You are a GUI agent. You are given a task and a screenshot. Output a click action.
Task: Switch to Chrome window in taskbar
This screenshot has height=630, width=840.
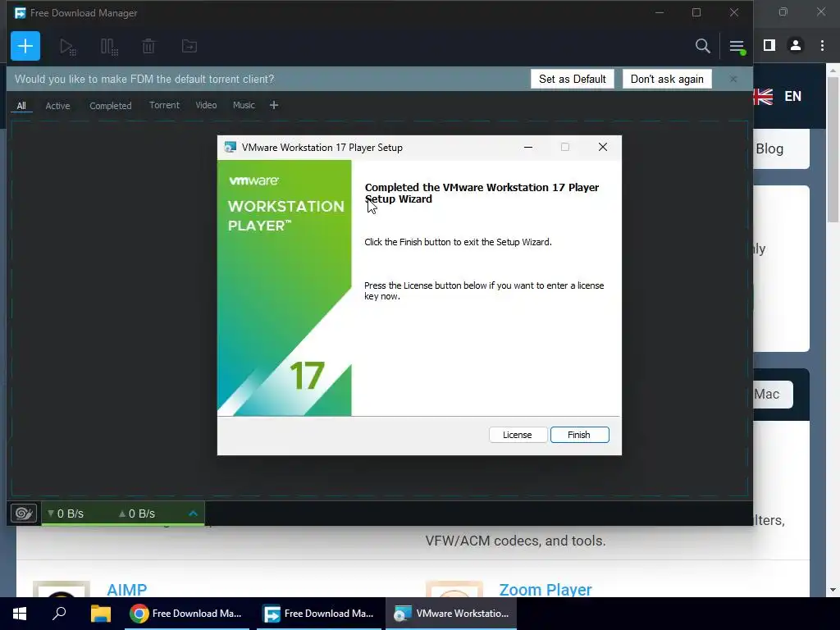187,614
